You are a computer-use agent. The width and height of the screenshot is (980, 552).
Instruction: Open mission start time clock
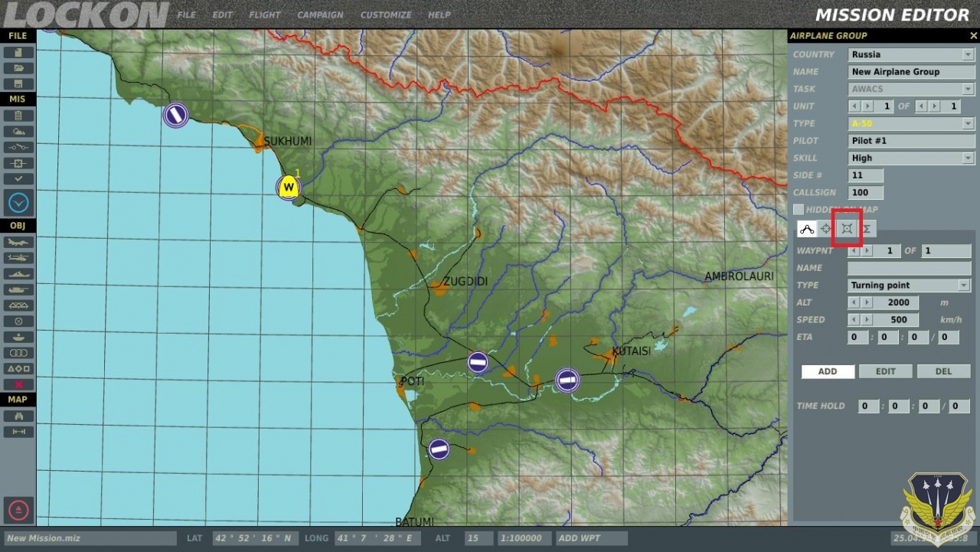pos(19,203)
